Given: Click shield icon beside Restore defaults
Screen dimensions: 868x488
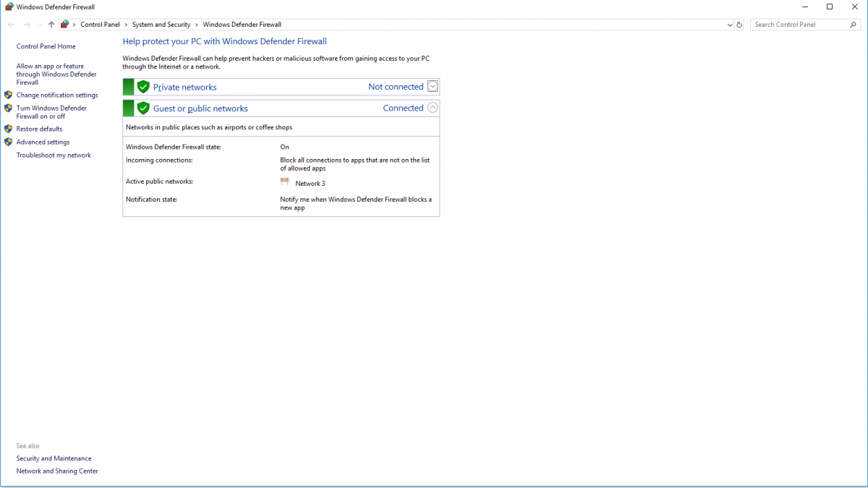Looking at the screenshot, I should pos(9,129).
